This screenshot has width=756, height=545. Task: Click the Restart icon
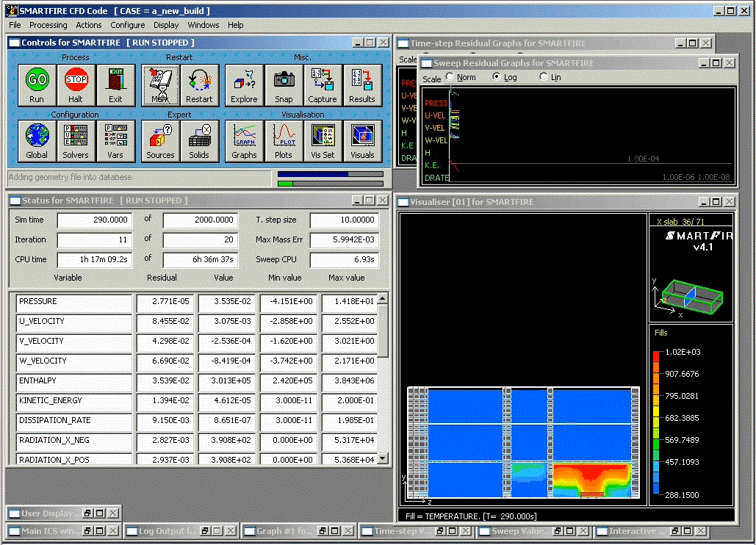tap(200, 84)
